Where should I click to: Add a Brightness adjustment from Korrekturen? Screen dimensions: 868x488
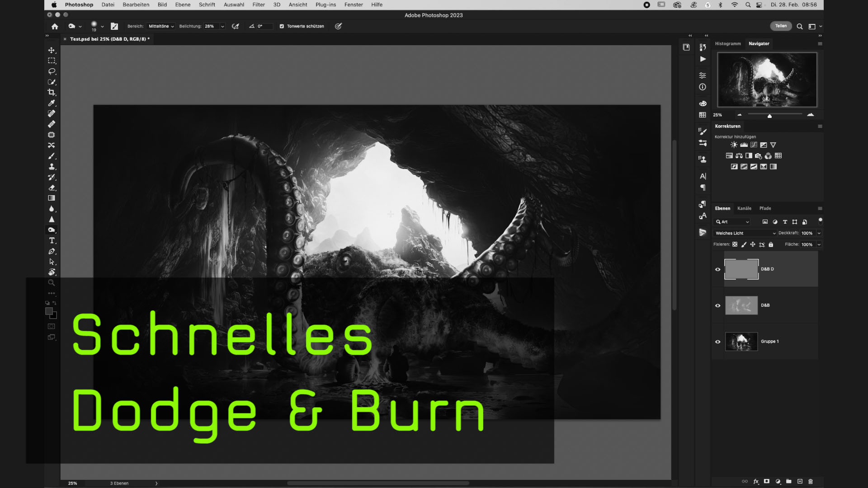[733, 145]
